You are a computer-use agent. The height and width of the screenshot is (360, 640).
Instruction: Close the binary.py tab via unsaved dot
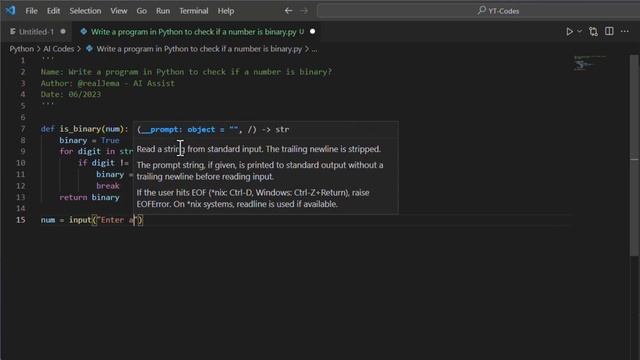[313, 31]
